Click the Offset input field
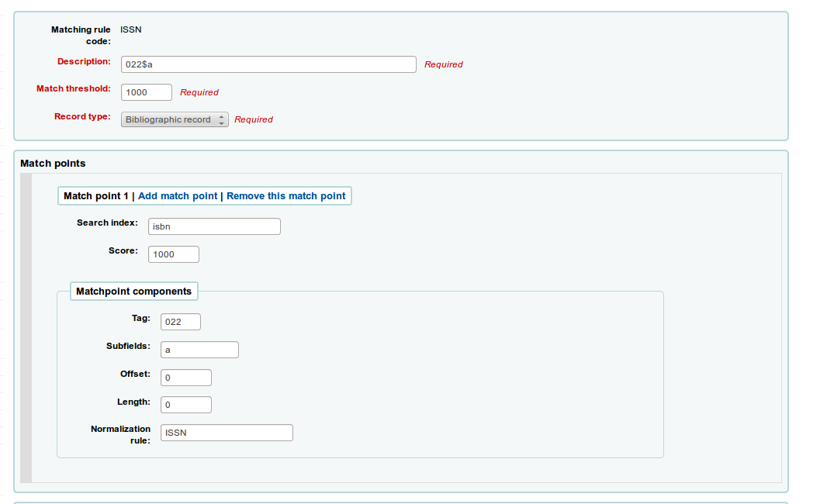Viewport: 820px width, 504px height. point(185,378)
